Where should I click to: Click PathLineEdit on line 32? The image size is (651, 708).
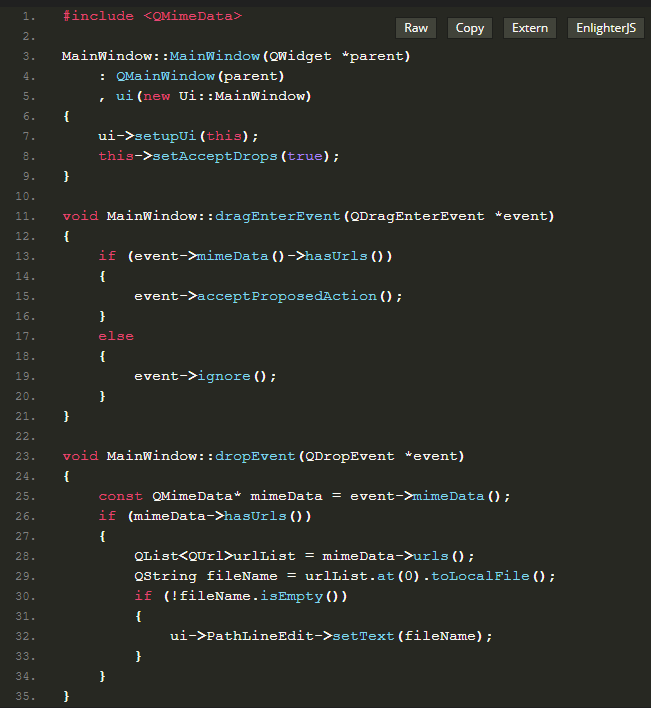pos(255,636)
